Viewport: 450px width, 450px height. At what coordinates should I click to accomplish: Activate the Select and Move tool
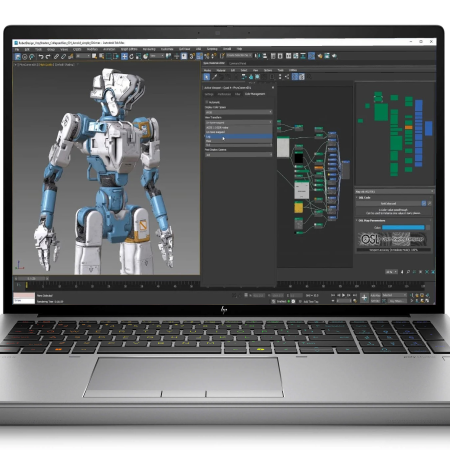[124, 56]
